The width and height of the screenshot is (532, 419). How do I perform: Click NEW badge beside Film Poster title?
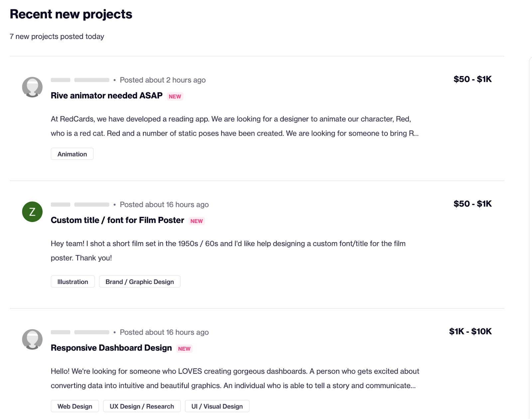(197, 221)
